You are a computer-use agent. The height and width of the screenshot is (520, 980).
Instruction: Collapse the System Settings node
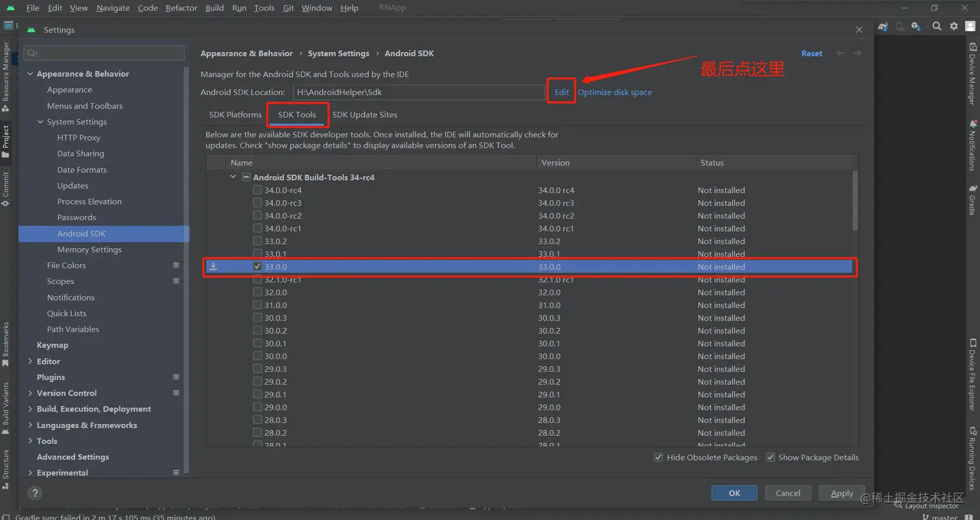(40, 122)
